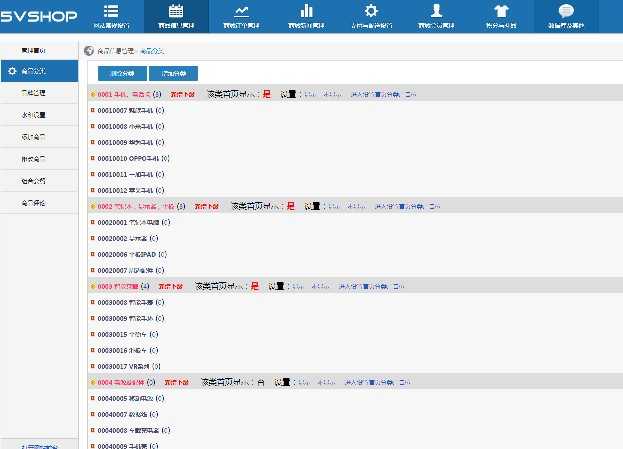Open the bar chart icon section
This screenshot has width=623, height=449.
[306, 16]
